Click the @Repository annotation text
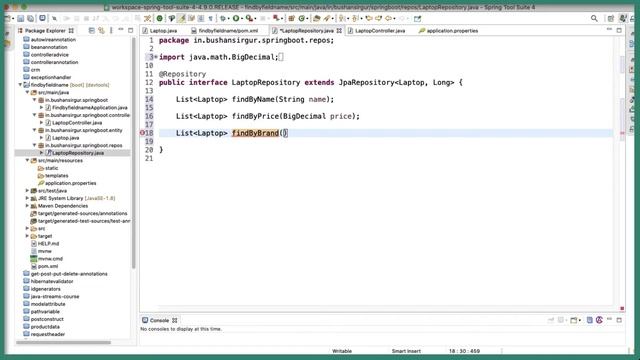Image resolution: width=640 pixels, height=360 pixels. tap(182, 74)
